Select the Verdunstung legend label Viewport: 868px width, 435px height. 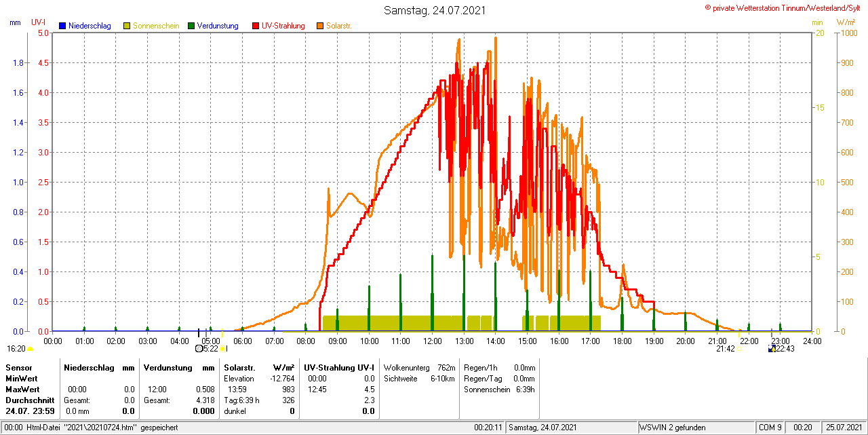click(x=218, y=26)
